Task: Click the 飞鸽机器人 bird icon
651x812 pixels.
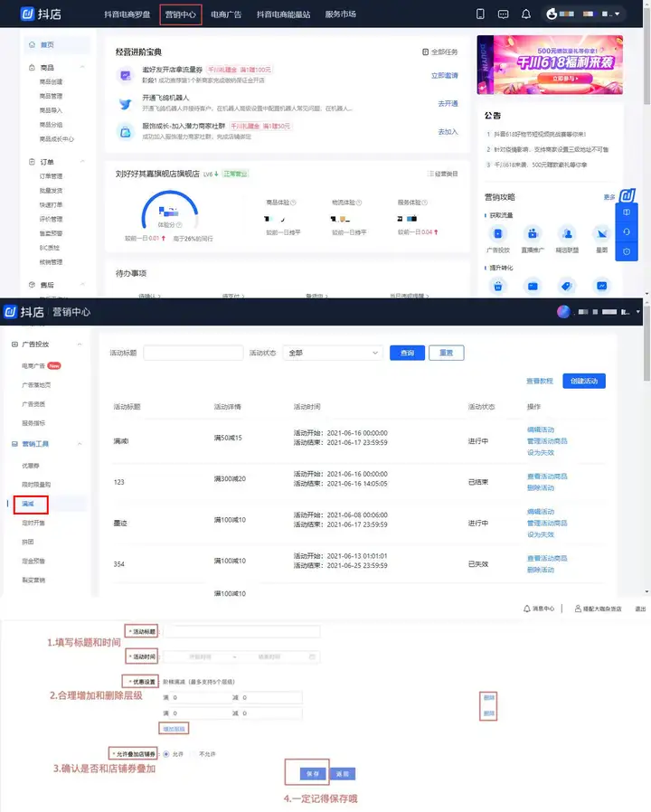Action: point(126,104)
